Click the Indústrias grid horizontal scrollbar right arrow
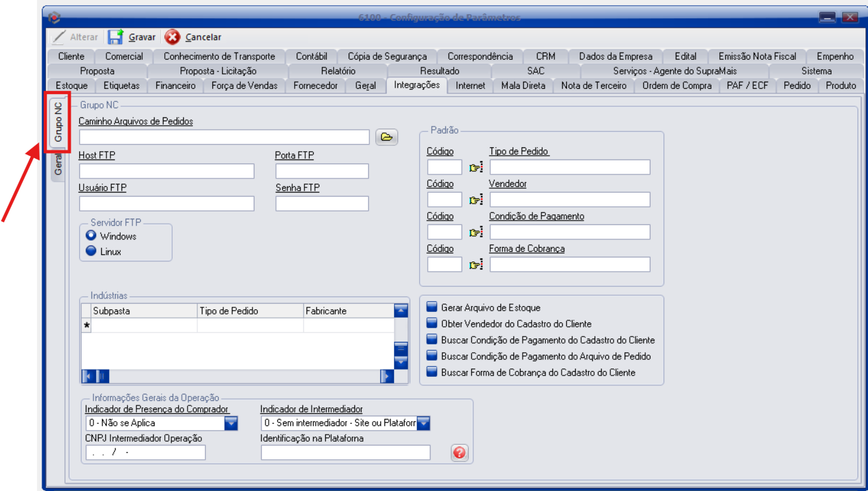This screenshot has width=868, height=491. [x=387, y=376]
